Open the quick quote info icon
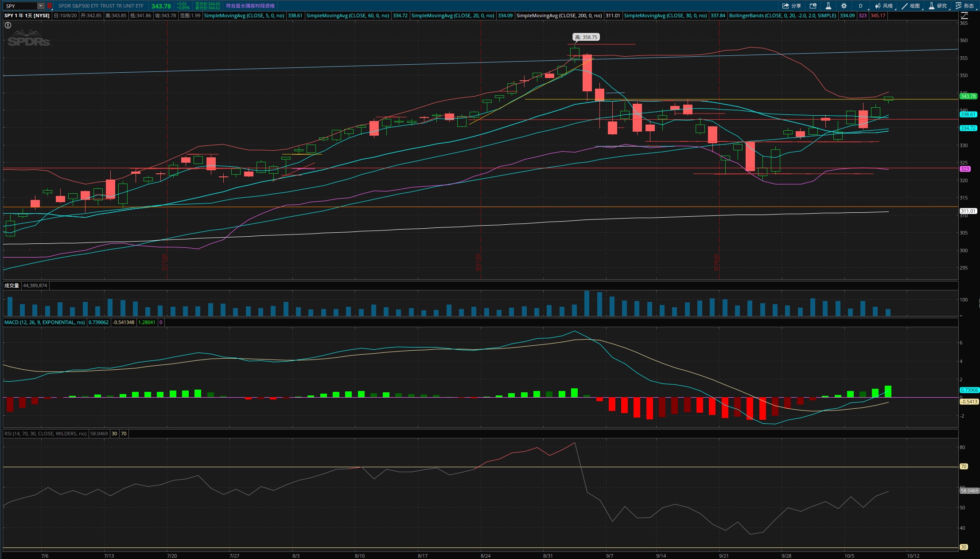980x559 pixels. click(x=813, y=6)
